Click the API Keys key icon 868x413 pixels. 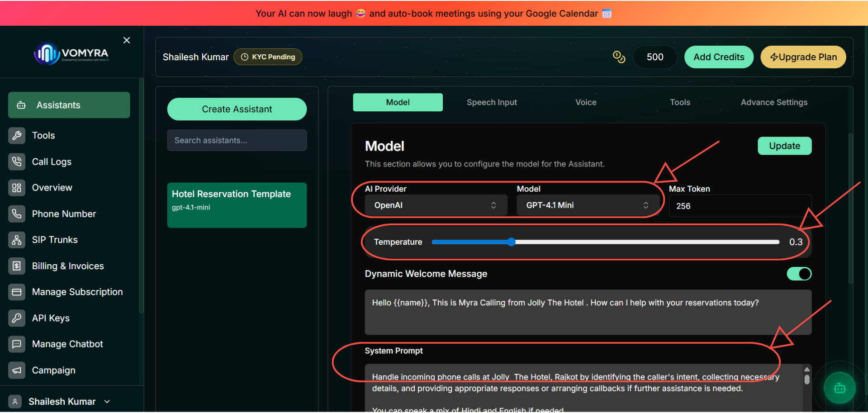click(17, 318)
